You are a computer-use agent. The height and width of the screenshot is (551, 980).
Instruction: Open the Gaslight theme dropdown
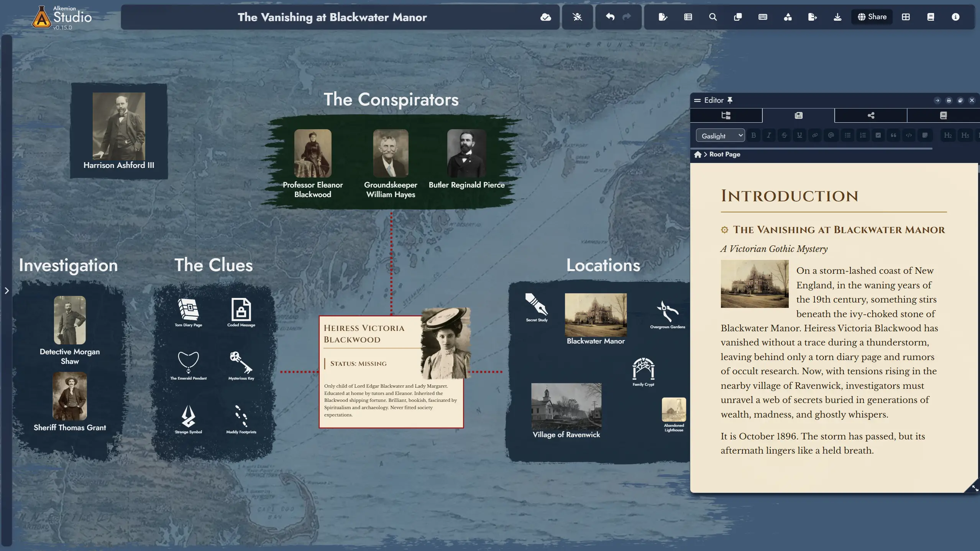(720, 135)
